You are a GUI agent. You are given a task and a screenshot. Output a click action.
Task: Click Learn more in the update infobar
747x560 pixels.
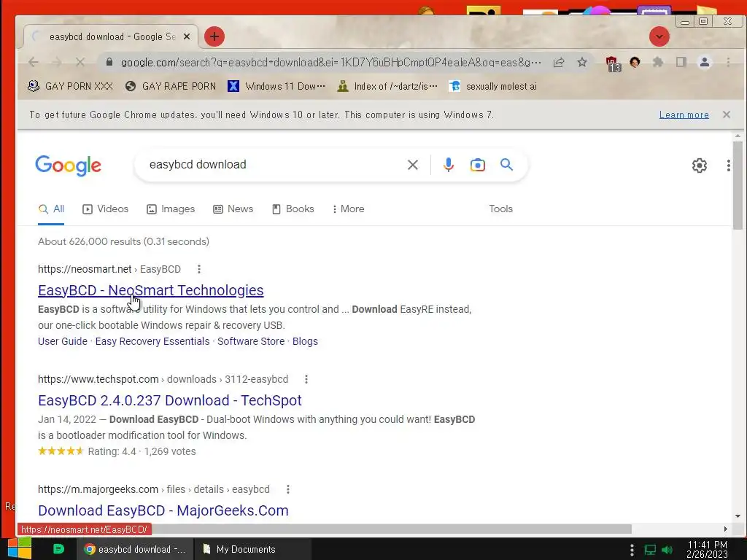[684, 114]
